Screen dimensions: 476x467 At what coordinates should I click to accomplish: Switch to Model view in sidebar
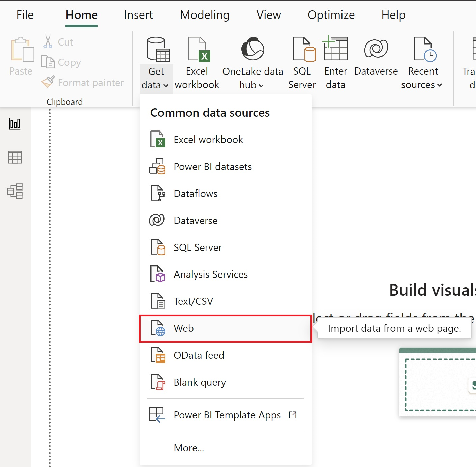coord(15,191)
